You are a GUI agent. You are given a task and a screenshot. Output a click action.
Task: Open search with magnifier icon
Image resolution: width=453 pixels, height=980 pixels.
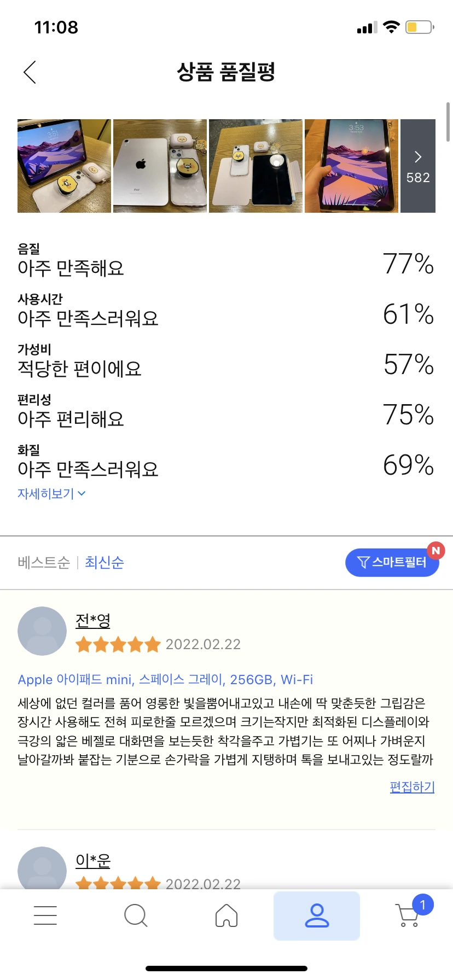click(136, 915)
